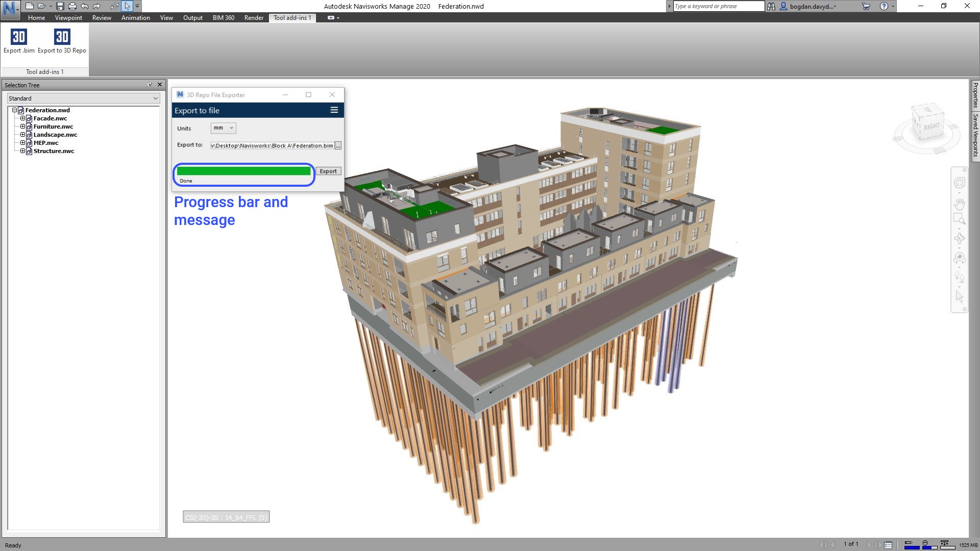The width and height of the screenshot is (980, 551).
Task: Expand the Facade.nwc tree node
Action: (22, 118)
